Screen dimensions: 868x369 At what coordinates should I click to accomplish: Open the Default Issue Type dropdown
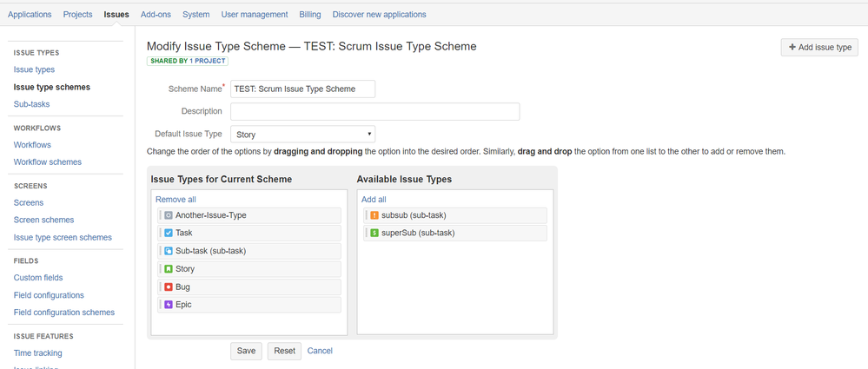[303, 135]
